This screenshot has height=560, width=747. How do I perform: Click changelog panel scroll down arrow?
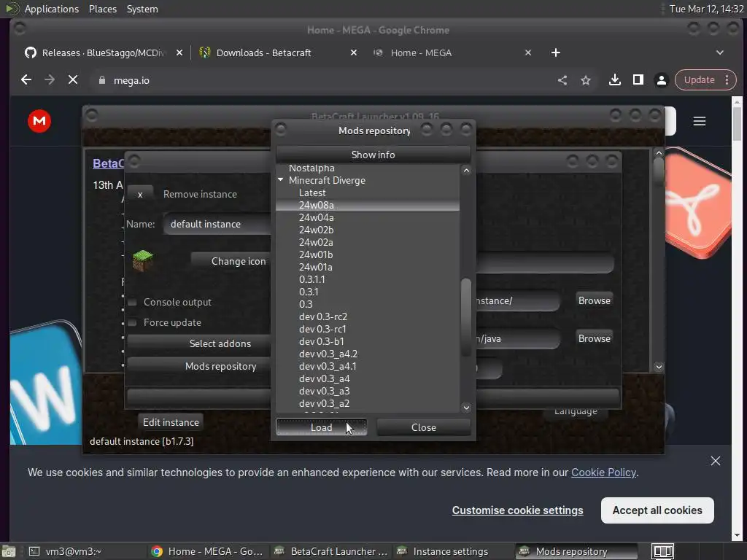[659, 367]
